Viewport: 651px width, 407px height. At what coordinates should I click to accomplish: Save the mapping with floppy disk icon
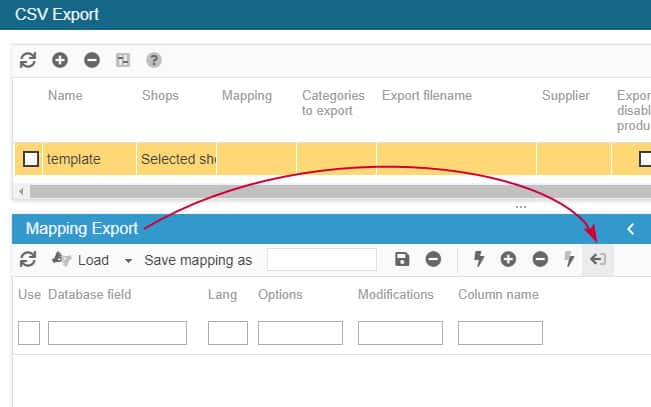pos(402,260)
